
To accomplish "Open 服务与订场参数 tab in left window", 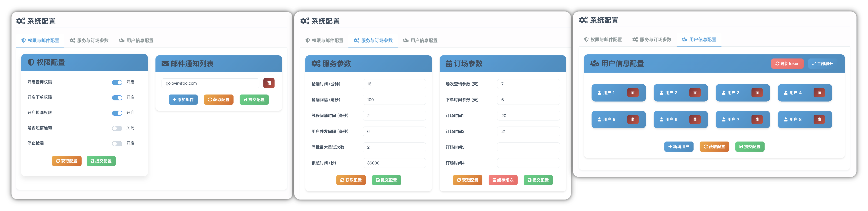I will tap(89, 40).
